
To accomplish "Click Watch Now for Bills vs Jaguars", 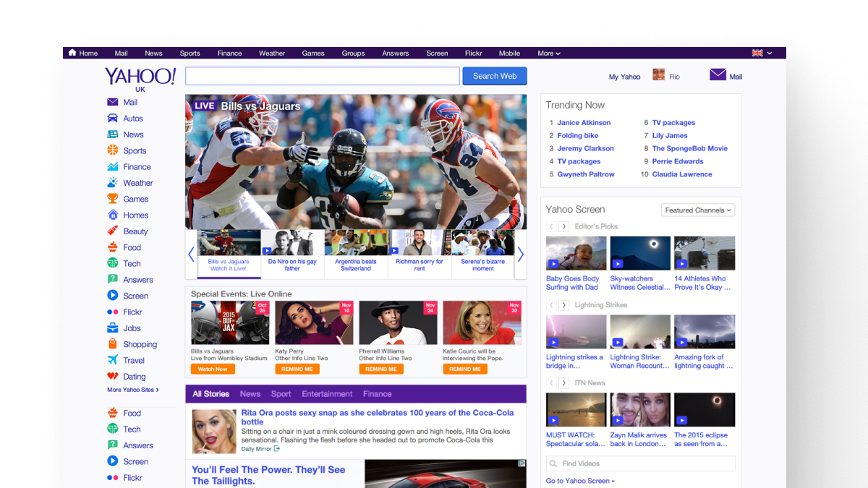I will coord(213,369).
